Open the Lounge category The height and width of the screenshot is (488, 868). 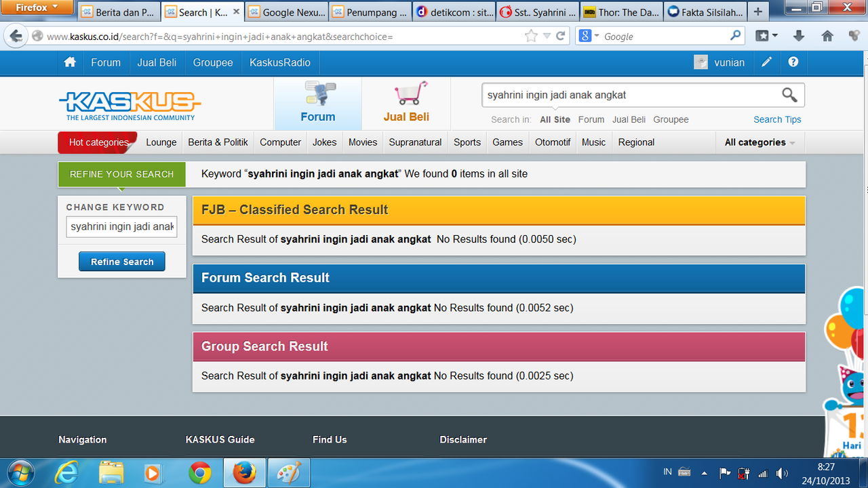[x=161, y=142]
